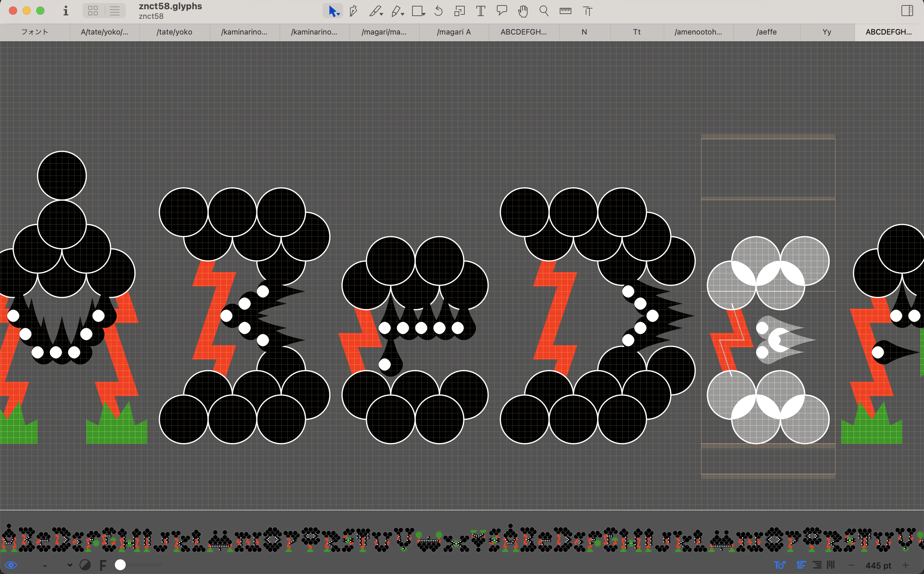This screenshot has height=574, width=924.
Task: Click the zoom plus button
Action: 906,565
